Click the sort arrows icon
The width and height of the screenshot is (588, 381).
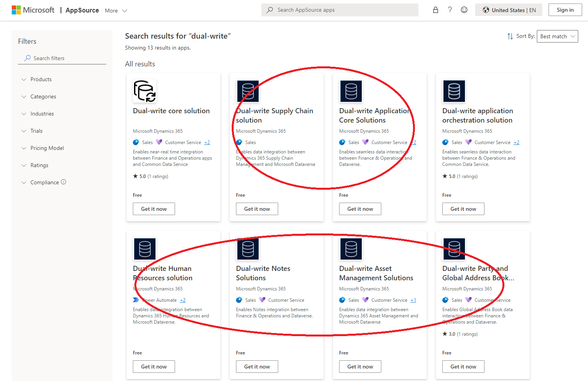(x=510, y=36)
